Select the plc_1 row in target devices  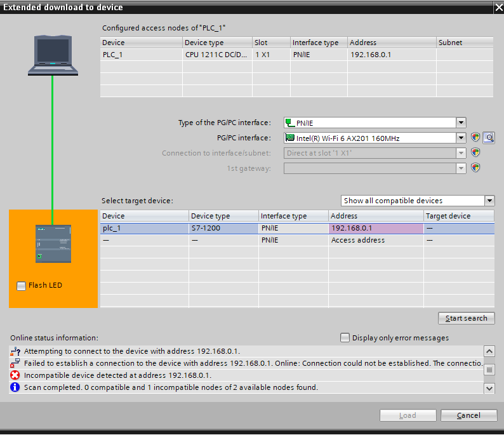click(x=297, y=228)
